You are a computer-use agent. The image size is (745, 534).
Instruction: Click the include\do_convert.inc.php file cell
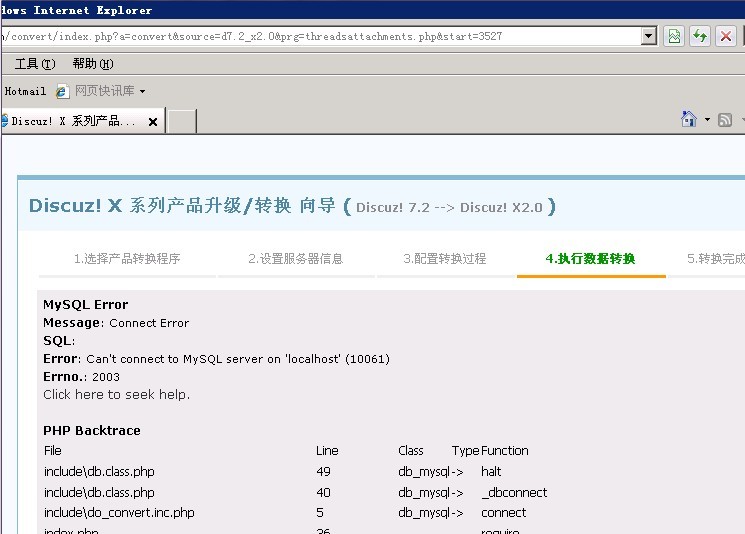tap(119, 513)
